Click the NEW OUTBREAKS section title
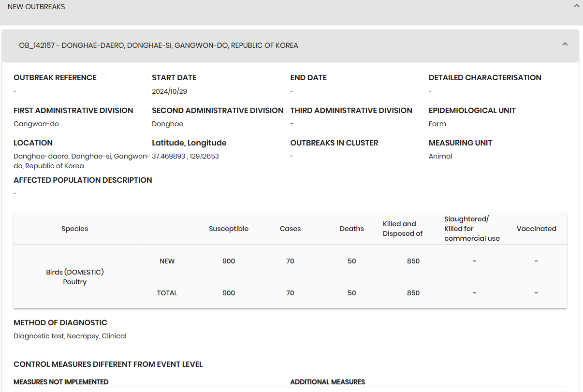This screenshot has height=392, width=583. (x=36, y=7)
